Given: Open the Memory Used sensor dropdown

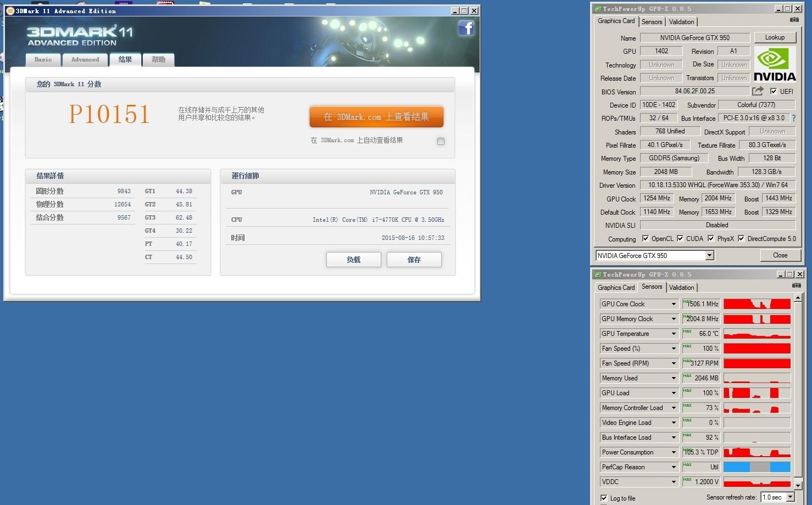Looking at the screenshot, I should [x=674, y=378].
